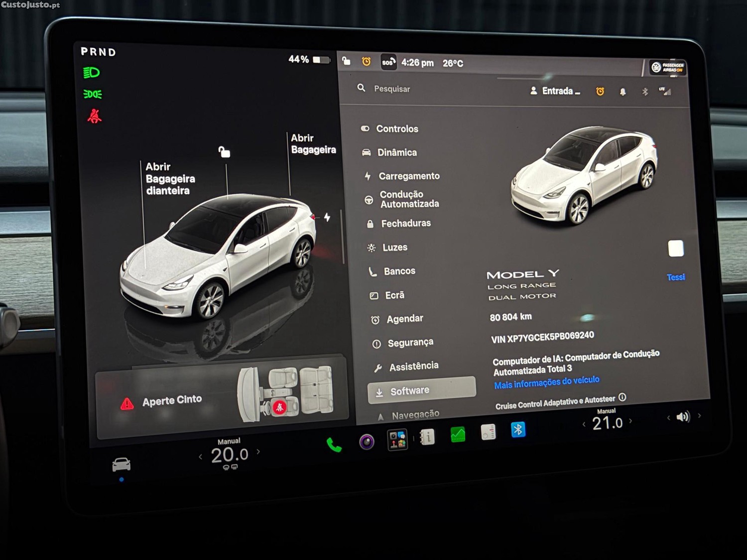The height and width of the screenshot is (560, 747).
Task: Increase driver temperature with right chevron
Action: [x=258, y=452]
